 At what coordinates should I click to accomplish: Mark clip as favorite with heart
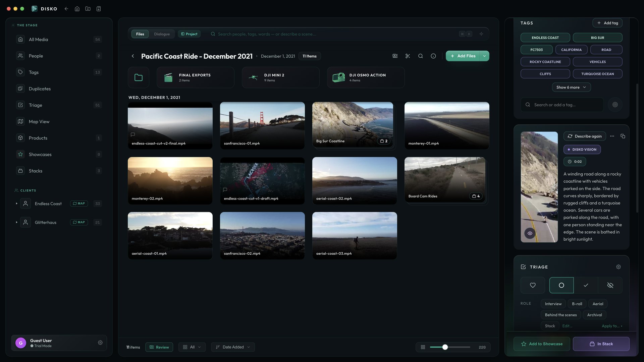click(x=533, y=285)
